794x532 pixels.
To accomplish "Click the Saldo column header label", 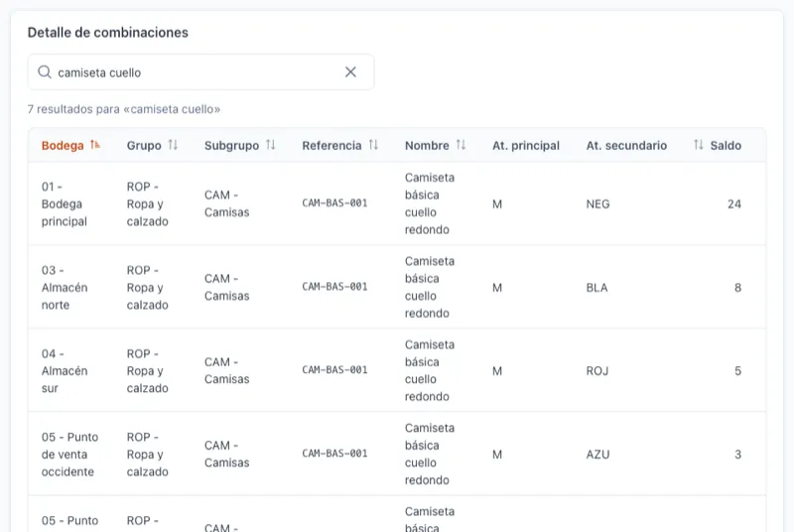I will [x=726, y=145].
